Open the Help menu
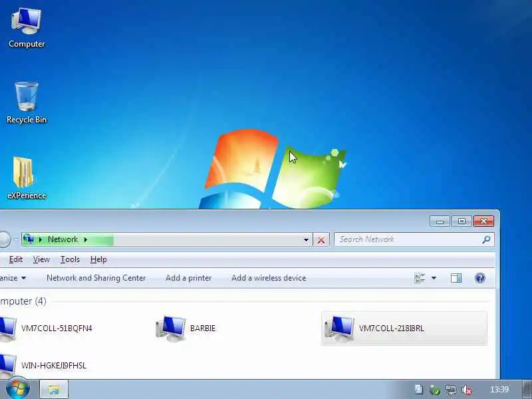 [98, 259]
